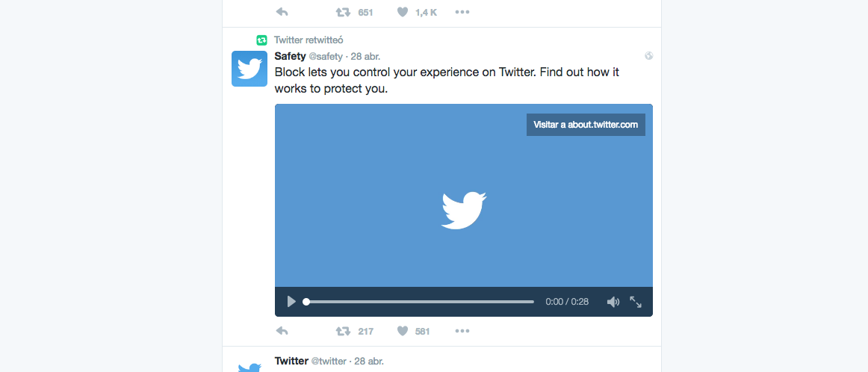The image size is (868, 372).
Task: Open the Safety profile avatar
Action: tap(249, 69)
